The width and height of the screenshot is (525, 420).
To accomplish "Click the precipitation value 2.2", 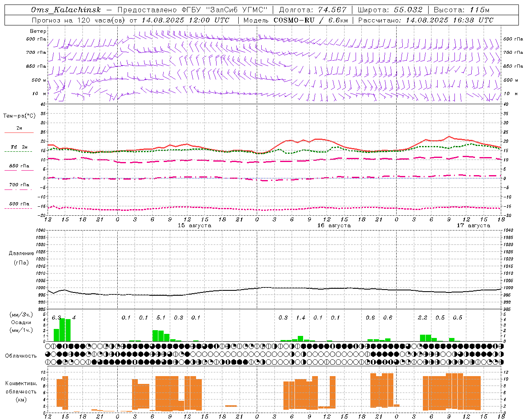I will (422, 317).
